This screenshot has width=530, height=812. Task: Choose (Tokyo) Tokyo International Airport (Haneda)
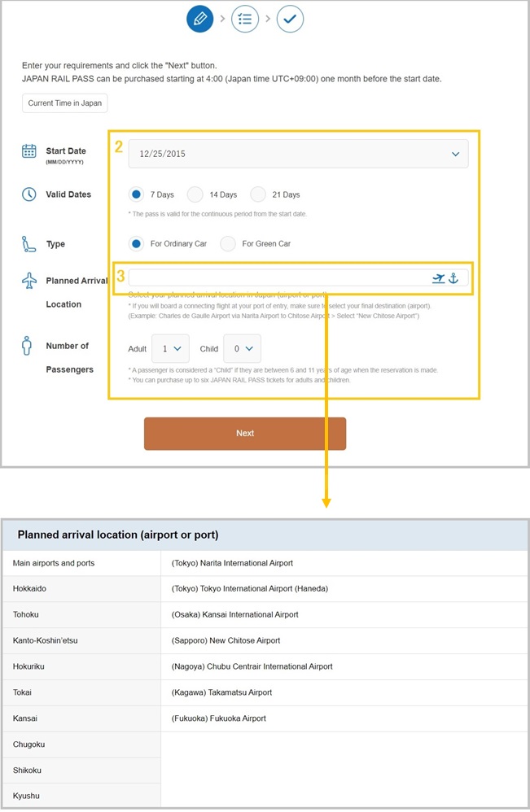pyautogui.click(x=344, y=589)
